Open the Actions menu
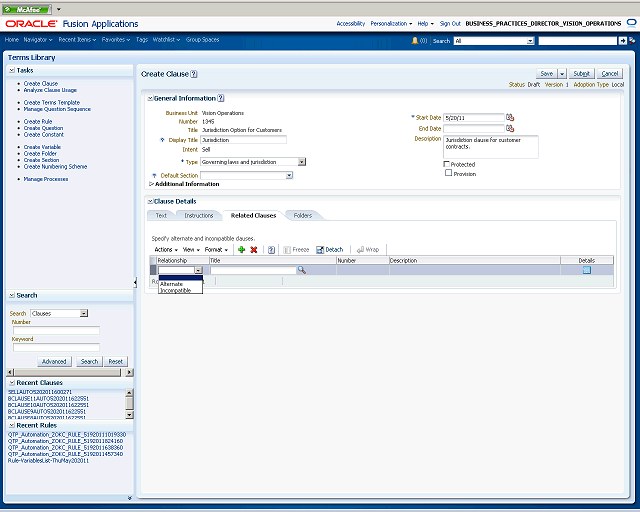Image resolution: width=640 pixels, height=512 pixels. (x=166, y=249)
